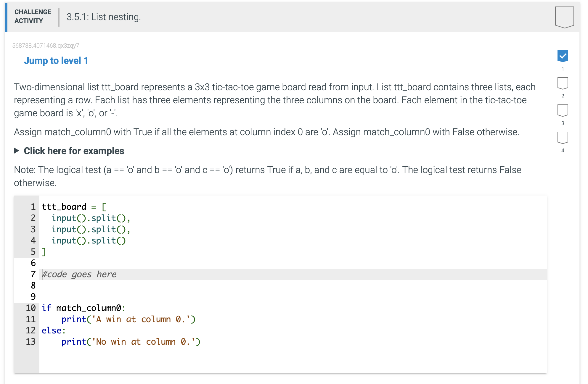Click the gutter number 7 in editor
The image size is (588, 384).
point(33,274)
